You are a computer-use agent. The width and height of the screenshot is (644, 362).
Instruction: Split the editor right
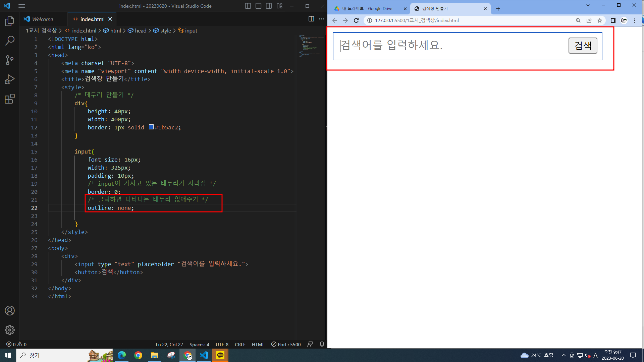tap(311, 19)
